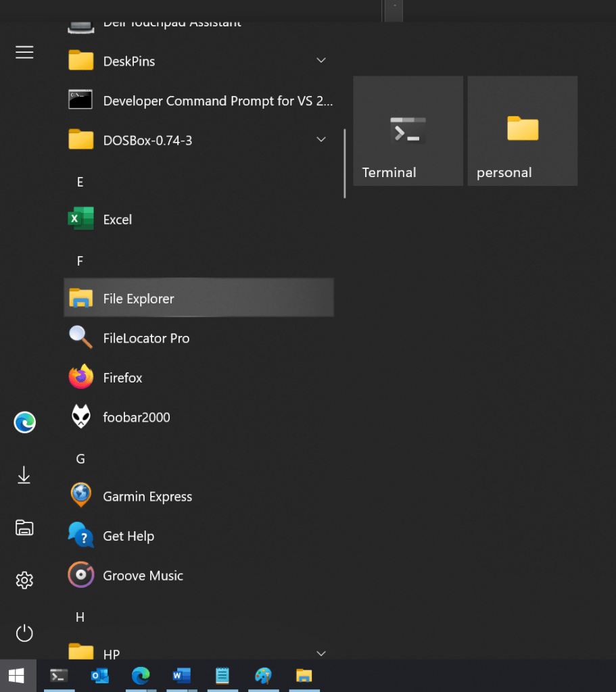Open the Downloads arrow icon in sidebar

[24, 476]
